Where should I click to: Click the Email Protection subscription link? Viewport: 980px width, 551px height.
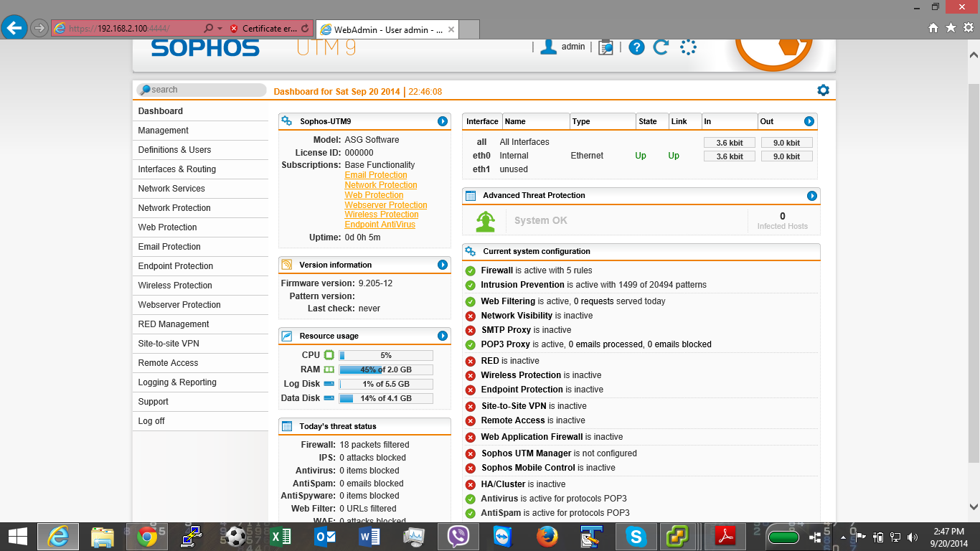click(x=376, y=175)
